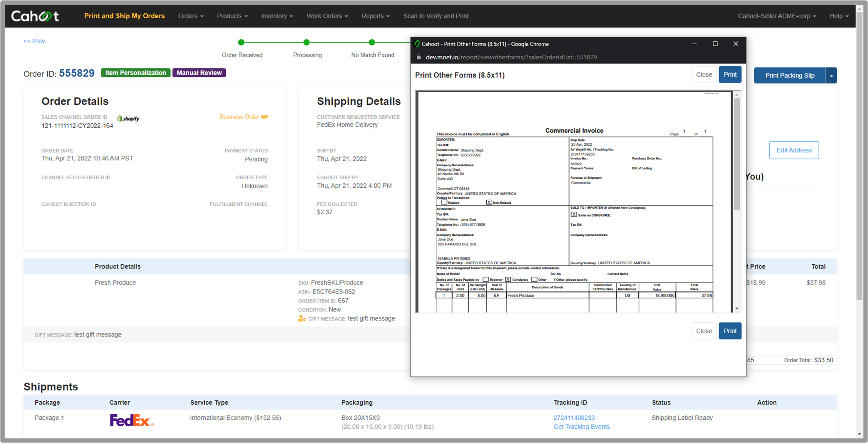Open the Products dropdown menu
The height and width of the screenshot is (443, 868).
tap(232, 16)
